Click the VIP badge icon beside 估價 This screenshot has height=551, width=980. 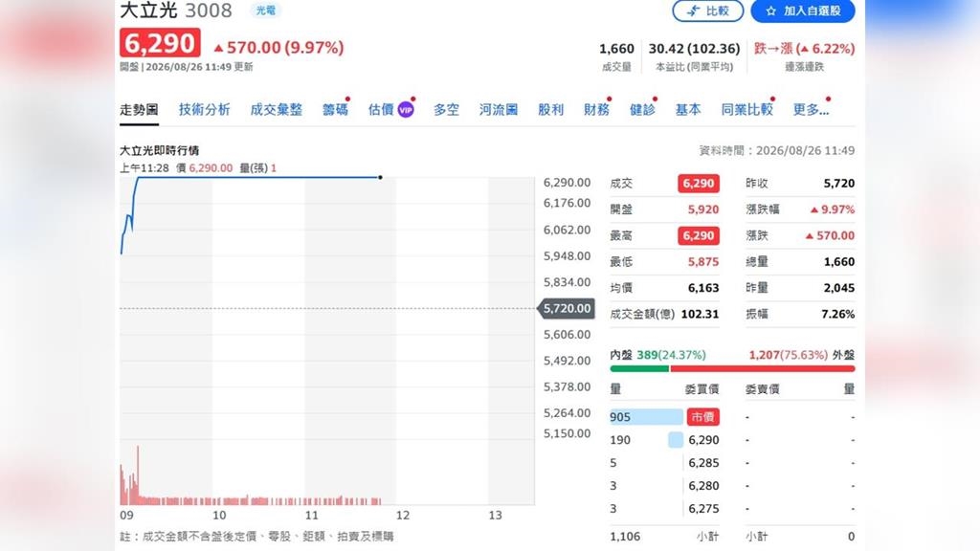click(406, 110)
